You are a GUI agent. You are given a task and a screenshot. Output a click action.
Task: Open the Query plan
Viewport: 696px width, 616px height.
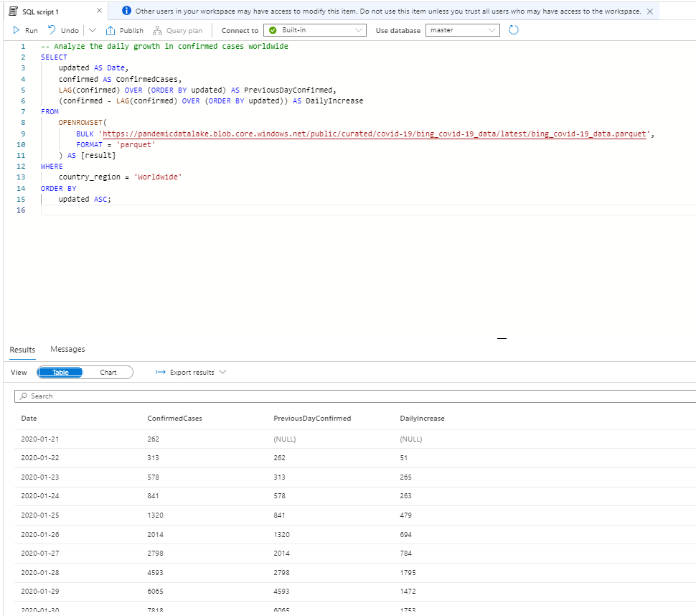[177, 30]
